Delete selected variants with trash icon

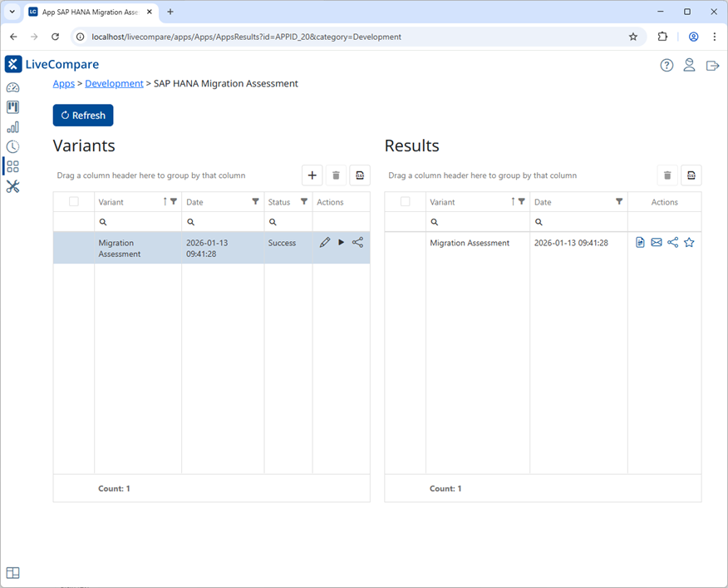click(336, 175)
